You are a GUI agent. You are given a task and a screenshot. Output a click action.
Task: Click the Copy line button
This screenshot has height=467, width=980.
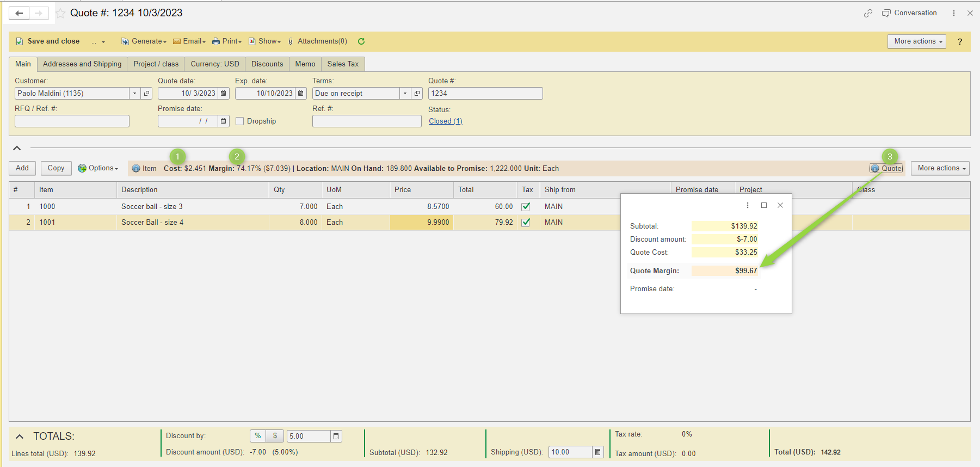[56, 168]
